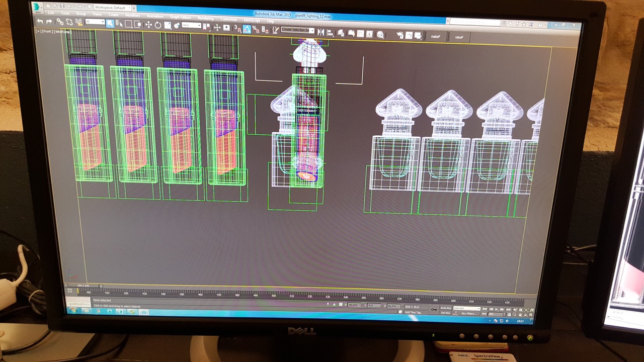This screenshot has height=362, width=644.
Task: Click the Mirror tool icon
Action: pos(320,32)
